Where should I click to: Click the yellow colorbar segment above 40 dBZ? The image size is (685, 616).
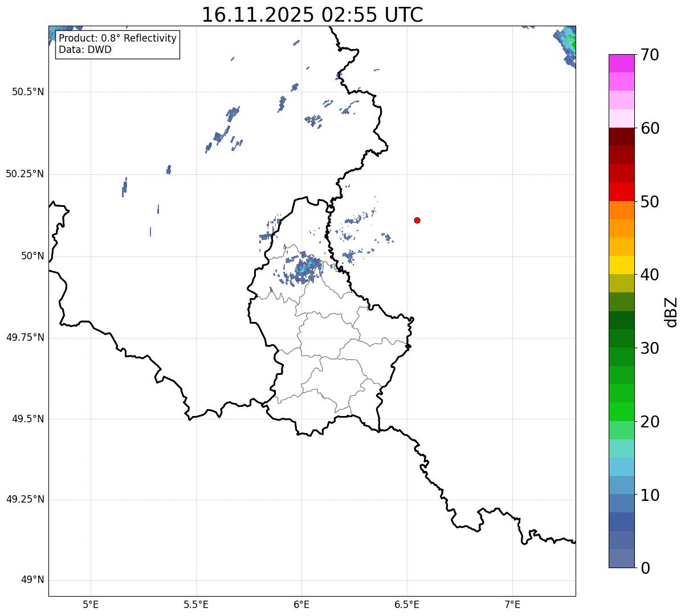tap(621, 265)
